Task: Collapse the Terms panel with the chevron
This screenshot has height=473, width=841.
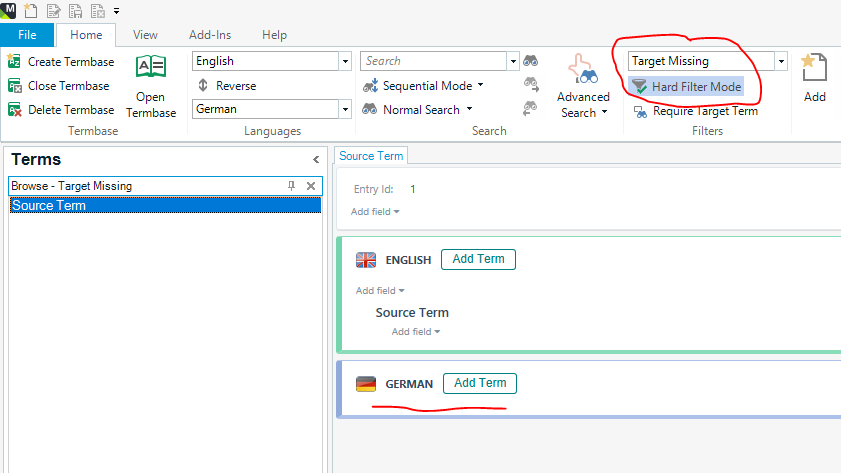Action: point(316,159)
